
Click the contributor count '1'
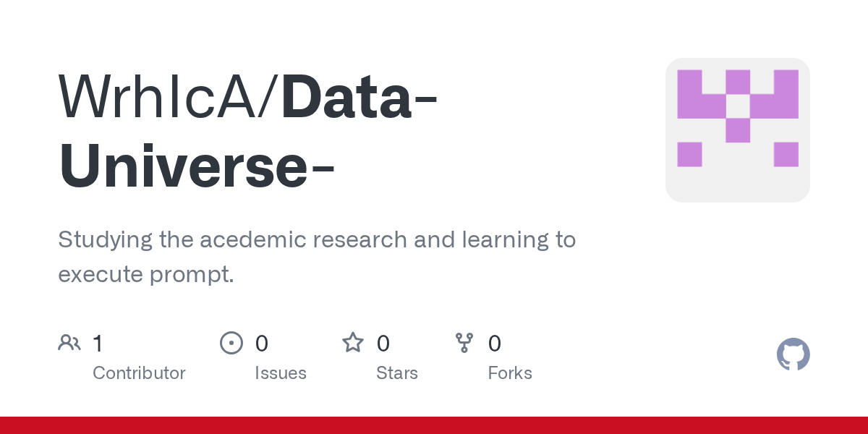pyautogui.click(x=98, y=343)
